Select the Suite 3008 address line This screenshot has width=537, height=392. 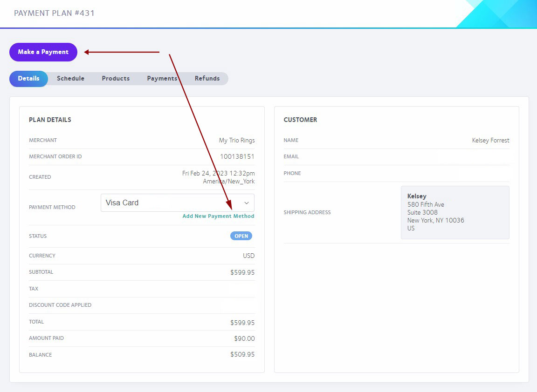pyautogui.click(x=422, y=212)
